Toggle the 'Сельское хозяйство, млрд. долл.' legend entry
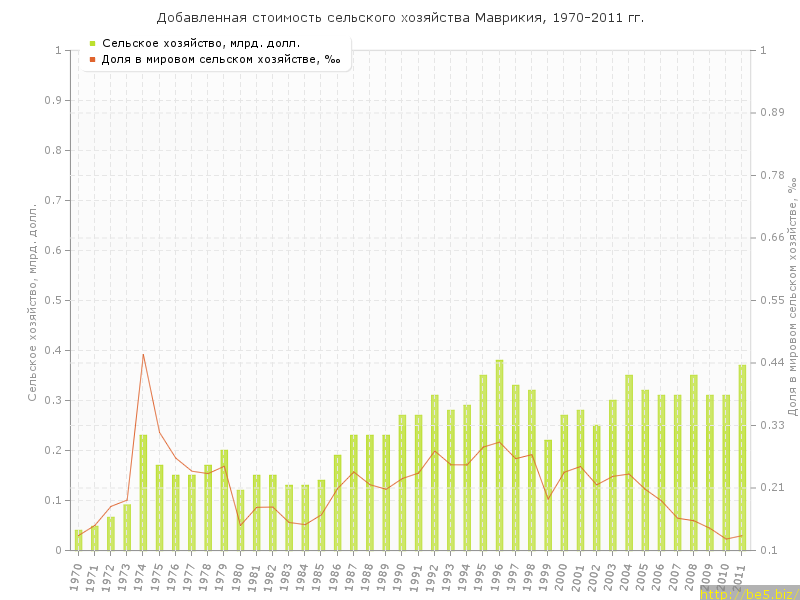Screen dimensions: 800x600 click(x=200, y=43)
